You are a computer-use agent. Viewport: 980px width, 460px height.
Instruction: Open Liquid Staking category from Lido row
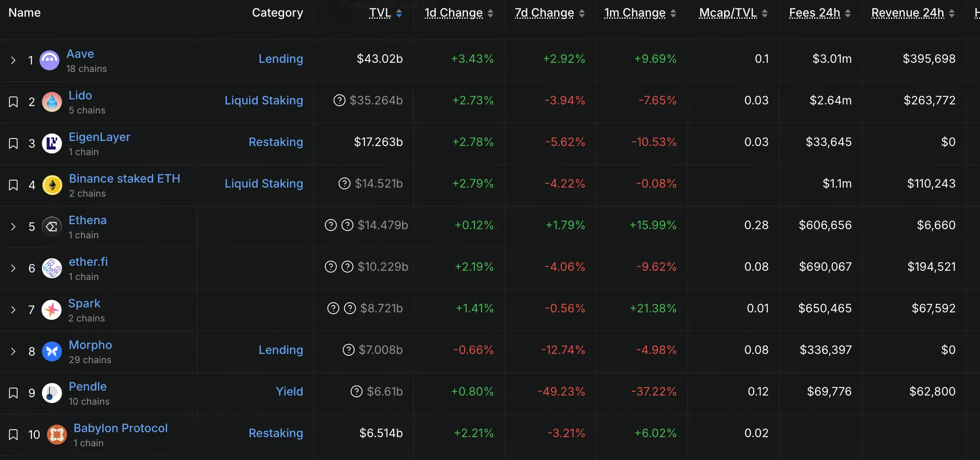coord(264,101)
